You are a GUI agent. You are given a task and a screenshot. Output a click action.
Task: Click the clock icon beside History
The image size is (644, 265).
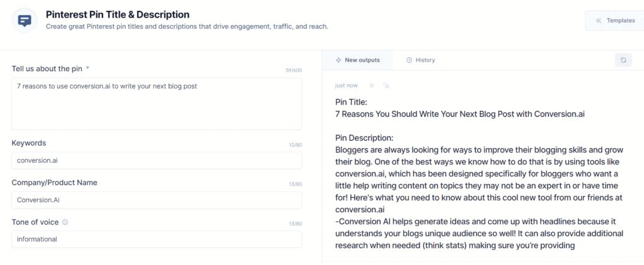coord(409,60)
